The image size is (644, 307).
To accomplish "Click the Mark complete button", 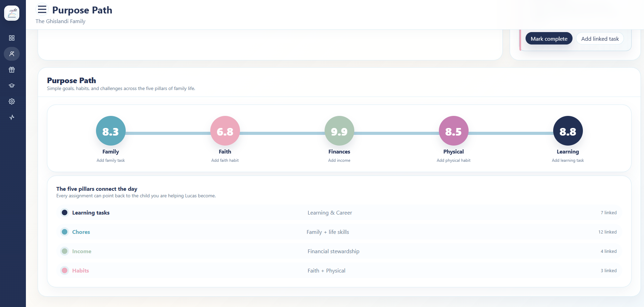I will [x=549, y=39].
